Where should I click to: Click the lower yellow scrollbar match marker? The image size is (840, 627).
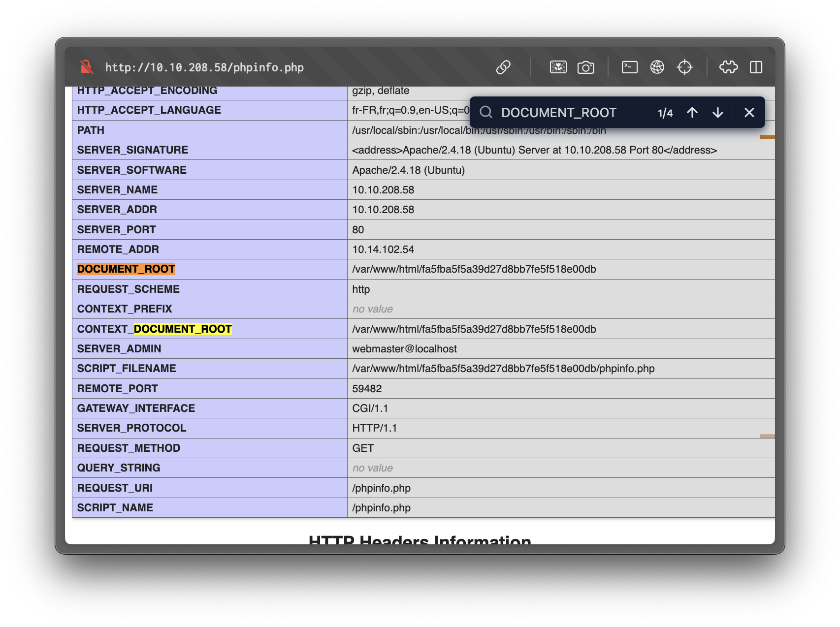(x=767, y=436)
